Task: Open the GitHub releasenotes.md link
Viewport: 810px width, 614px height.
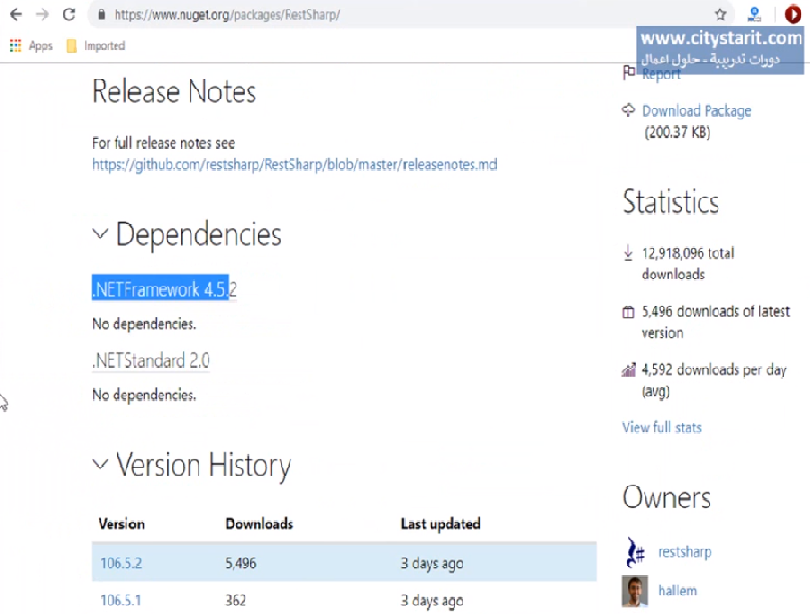Action: pyautogui.click(x=294, y=165)
